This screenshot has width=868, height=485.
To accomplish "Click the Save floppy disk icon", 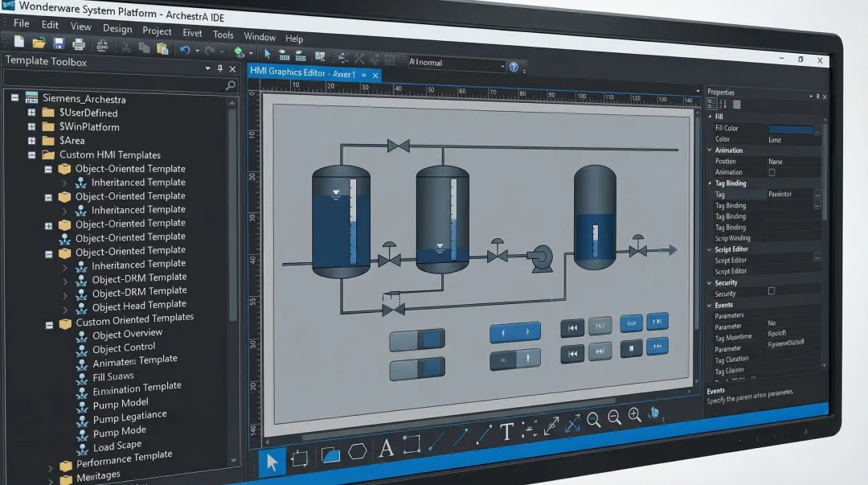I will 59,43.
